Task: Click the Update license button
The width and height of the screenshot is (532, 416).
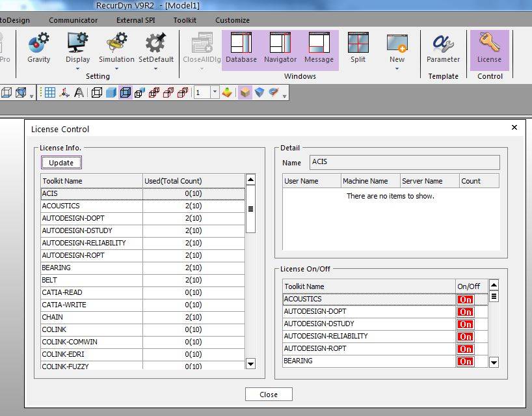Action: (61, 163)
